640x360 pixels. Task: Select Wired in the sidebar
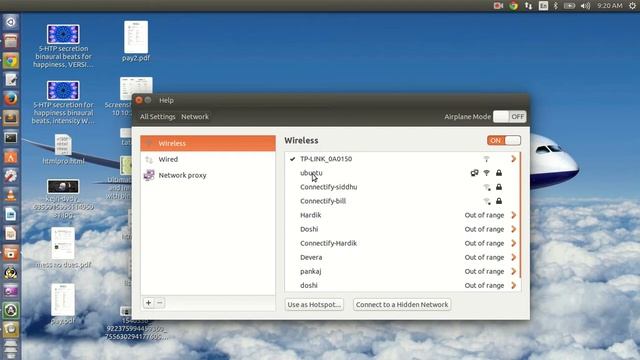(x=208, y=159)
